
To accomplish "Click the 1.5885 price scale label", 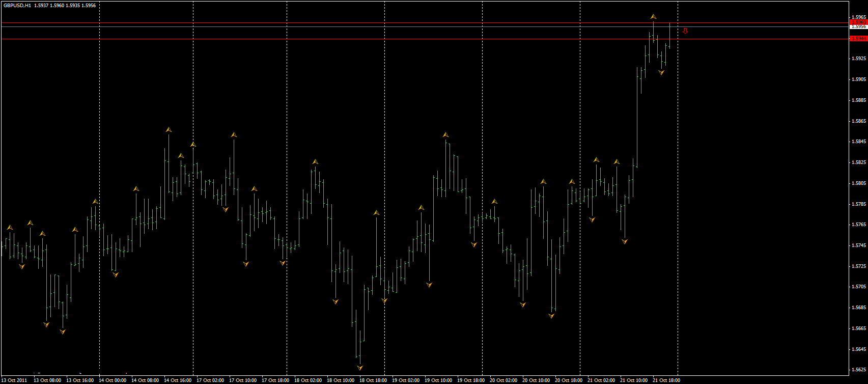I will (858, 100).
